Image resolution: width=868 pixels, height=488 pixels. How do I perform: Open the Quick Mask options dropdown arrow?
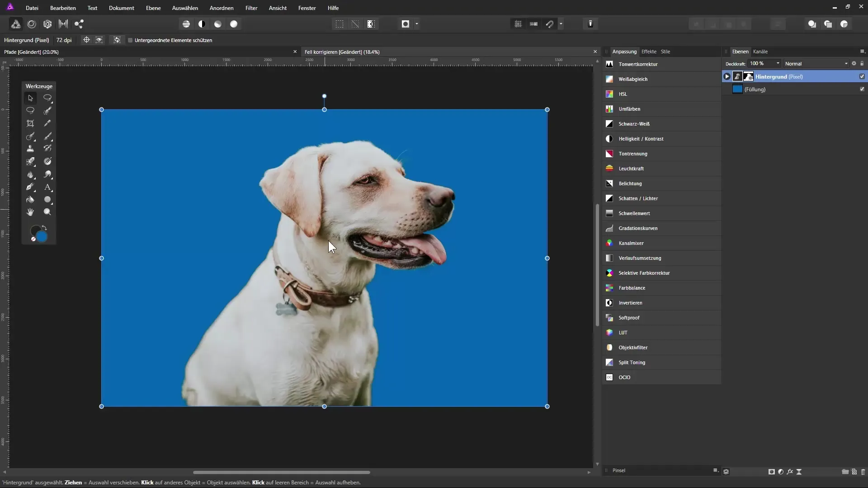(x=417, y=24)
